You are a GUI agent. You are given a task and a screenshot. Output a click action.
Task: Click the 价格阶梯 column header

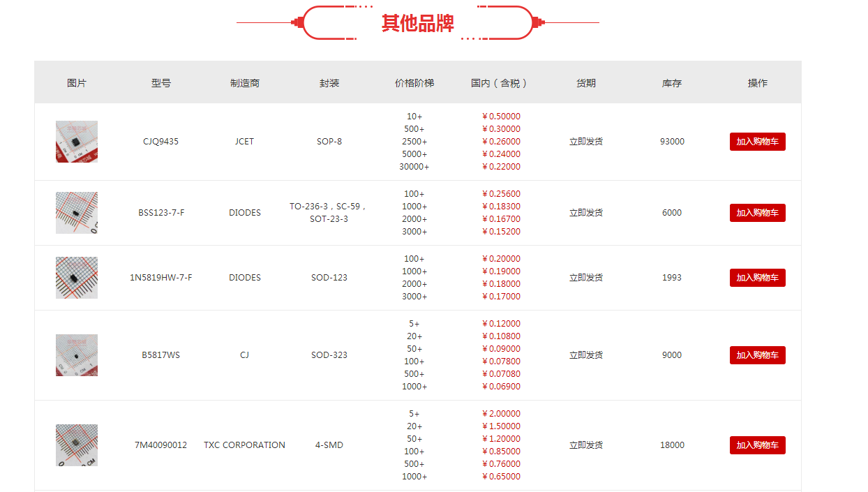414,83
